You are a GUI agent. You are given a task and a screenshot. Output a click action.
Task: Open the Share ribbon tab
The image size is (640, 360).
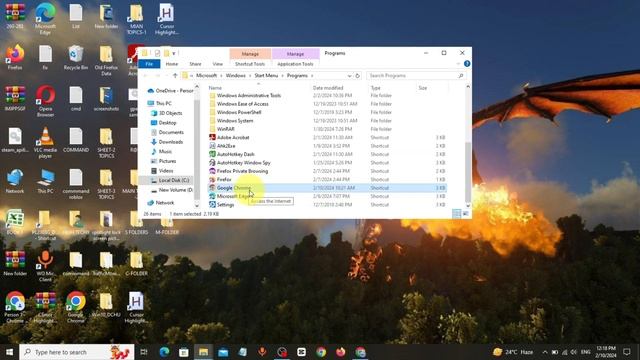195,64
